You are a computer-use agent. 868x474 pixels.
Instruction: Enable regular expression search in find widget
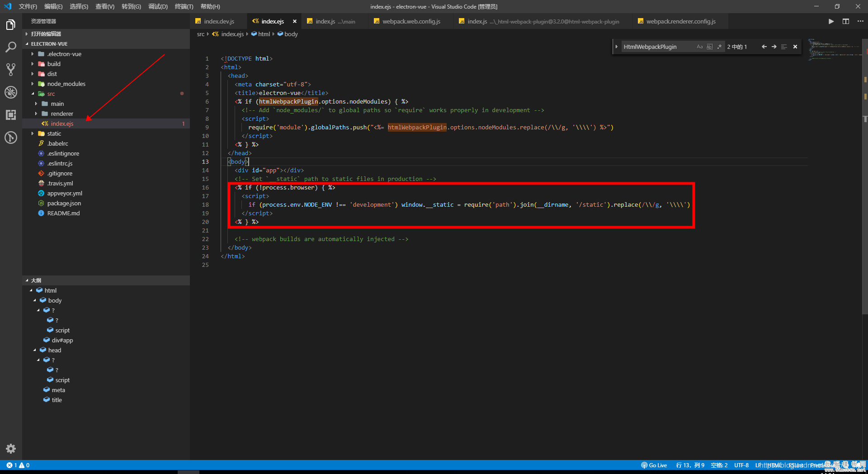point(719,47)
